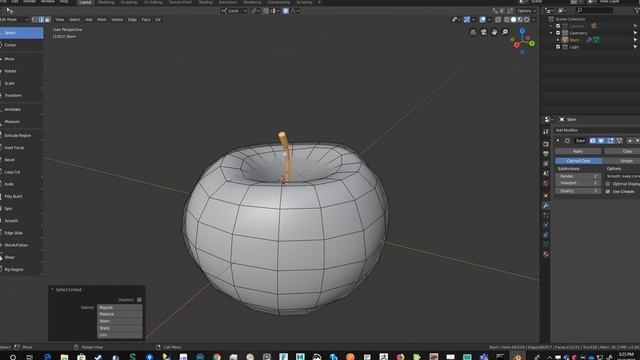Toggle Geometry collection exclude checkbox
Image resolution: width=640 pixels, height=360 pixels.
tap(558, 33)
